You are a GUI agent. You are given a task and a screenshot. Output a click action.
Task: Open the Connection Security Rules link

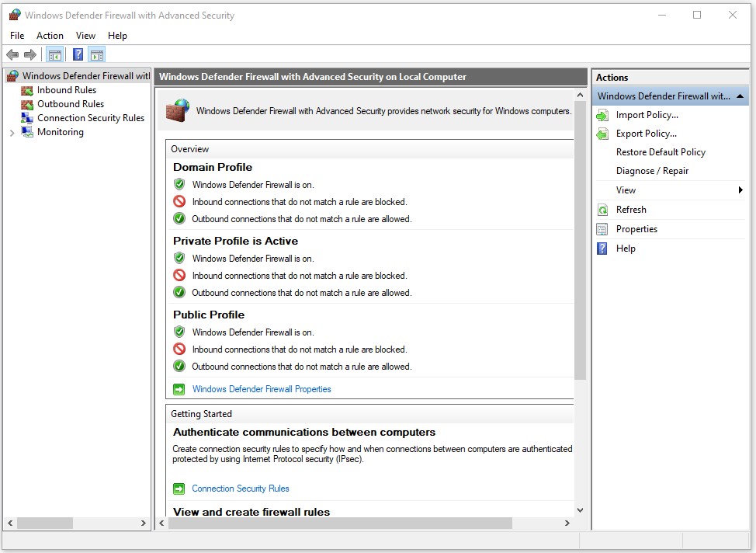[x=241, y=489]
